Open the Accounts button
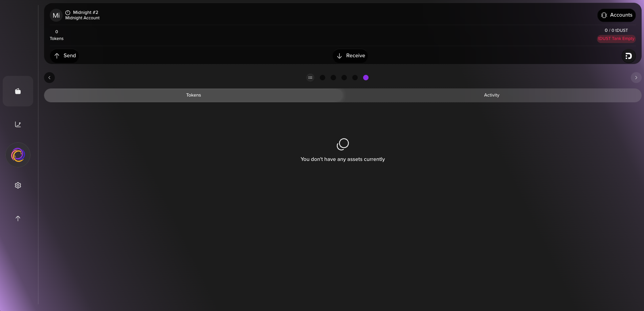The width and height of the screenshot is (644, 311). click(x=617, y=15)
